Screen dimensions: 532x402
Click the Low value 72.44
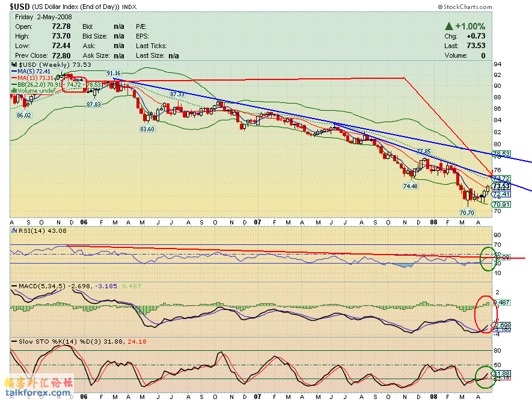(x=61, y=46)
